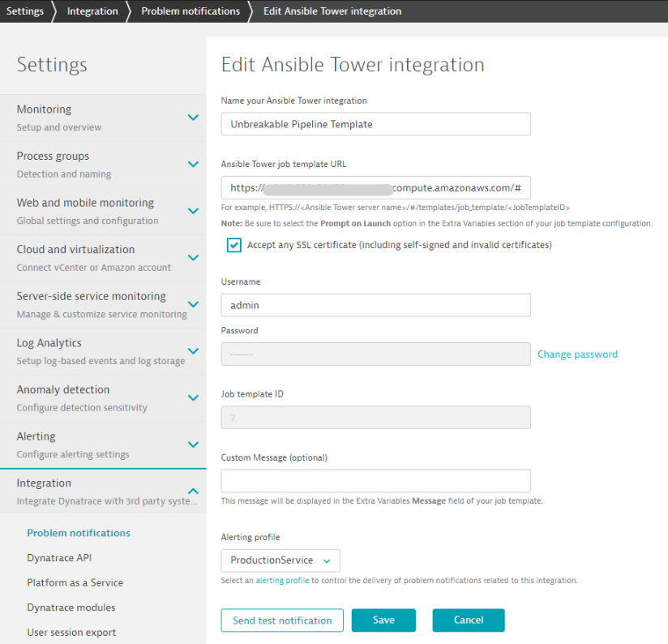Save the Ansible Tower integration
Viewport: 668px width, 644px height.
(x=383, y=620)
